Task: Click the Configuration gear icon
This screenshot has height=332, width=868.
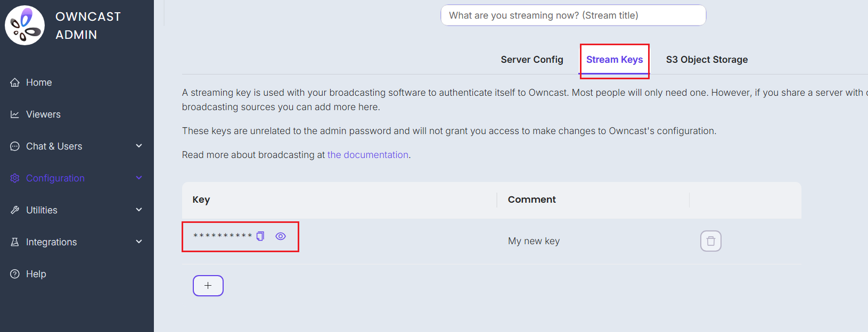Action: tap(15, 178)
